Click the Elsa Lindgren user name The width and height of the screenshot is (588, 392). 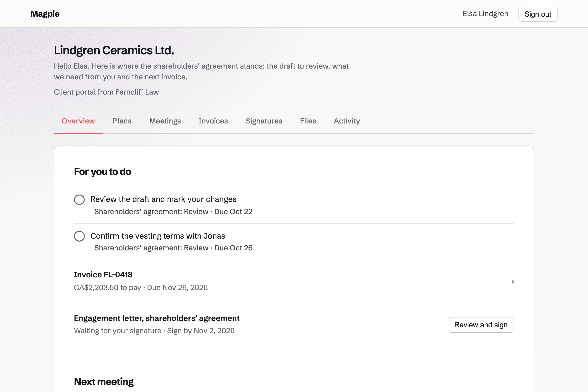[486, 14]
